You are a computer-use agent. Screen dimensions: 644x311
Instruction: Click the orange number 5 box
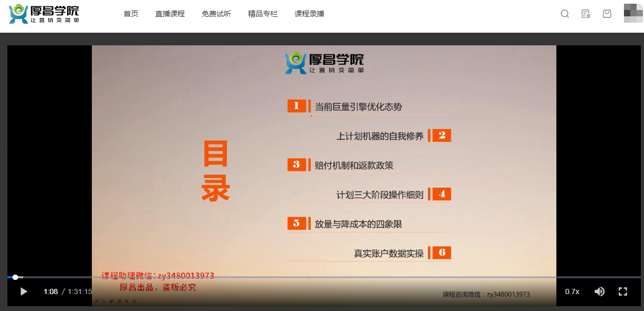297,223
